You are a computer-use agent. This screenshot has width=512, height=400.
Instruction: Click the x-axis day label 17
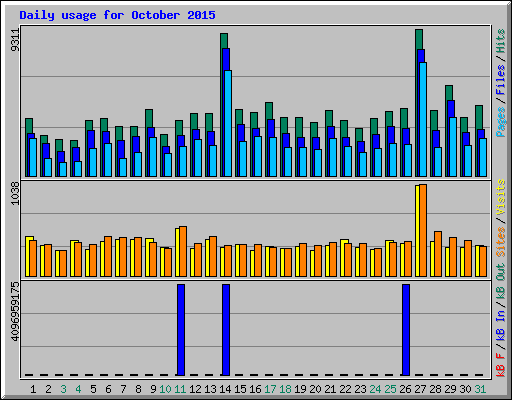pyautogui.click(x=270, y=389)
